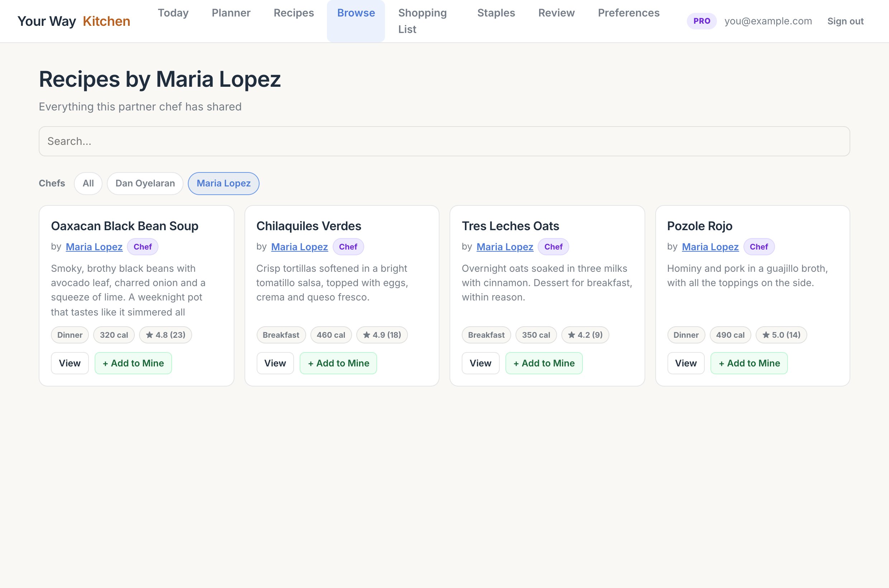View the Chilaquiles Verdes recipe
Image resolution: width=889 pixels, height=588 pixels.
coord(275,363)
